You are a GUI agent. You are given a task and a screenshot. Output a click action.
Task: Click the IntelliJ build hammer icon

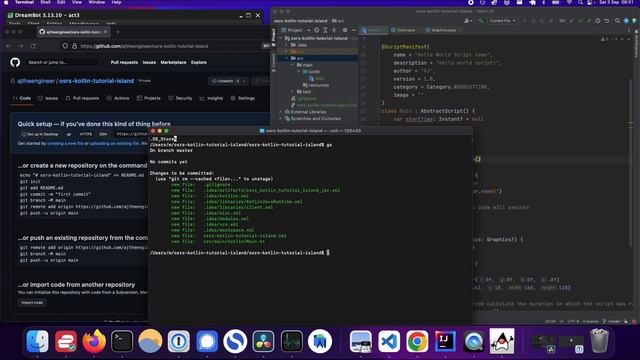481,21
